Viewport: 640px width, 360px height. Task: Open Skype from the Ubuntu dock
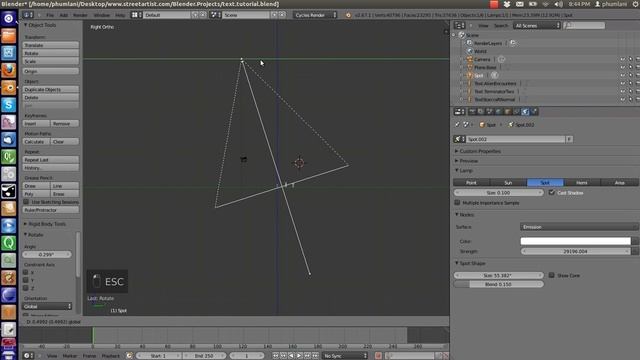tap(9, 105)
